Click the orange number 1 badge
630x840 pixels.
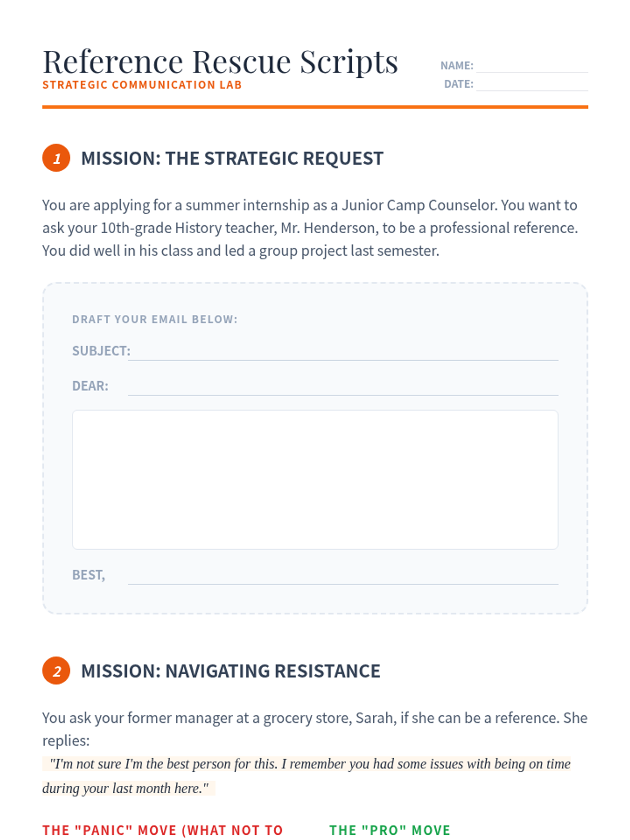(x=56, y=158)
